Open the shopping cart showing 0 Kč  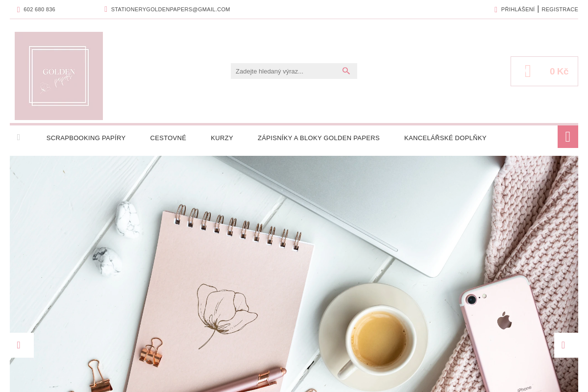[x=544, y=72]
